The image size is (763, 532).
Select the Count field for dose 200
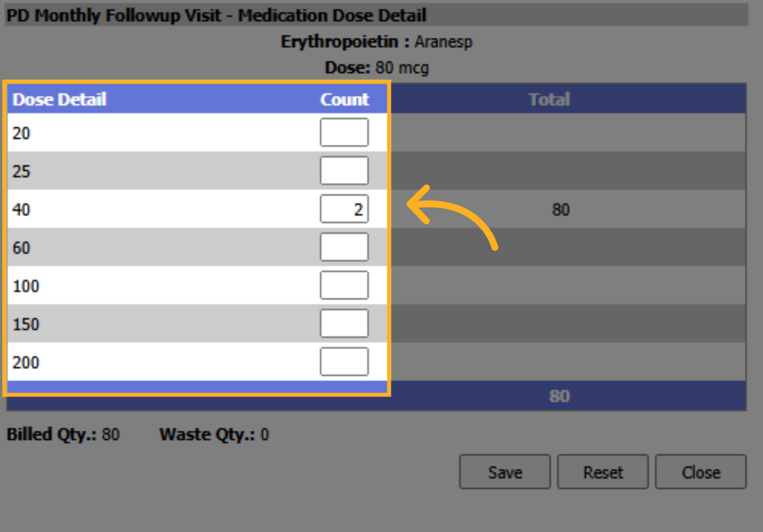[x=344, y=362]
